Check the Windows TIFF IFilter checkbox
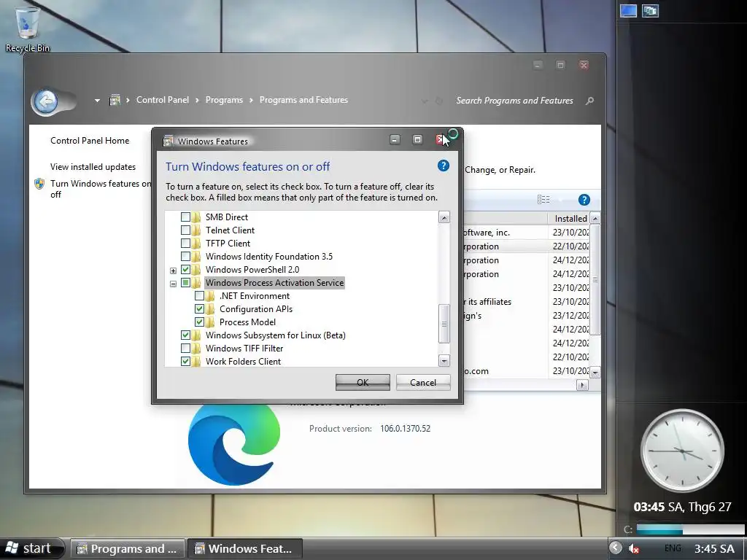Image resolution: width=747 pixels, height=560 pixels. 185,348
